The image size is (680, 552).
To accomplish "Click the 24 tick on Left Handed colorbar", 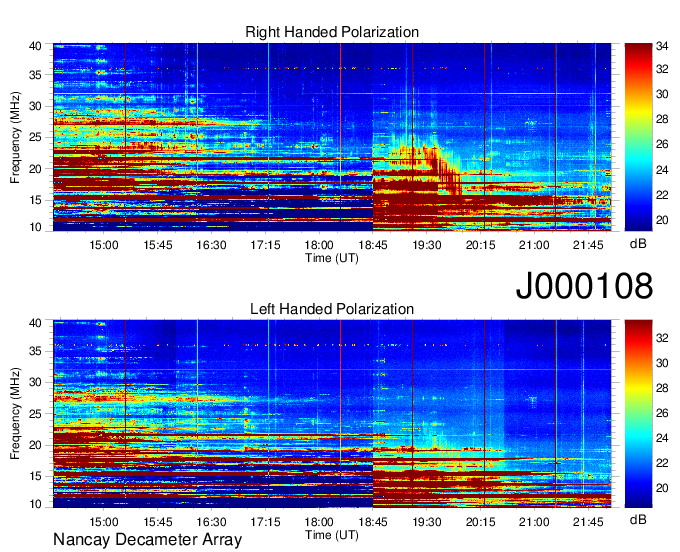I will [662, 438].
